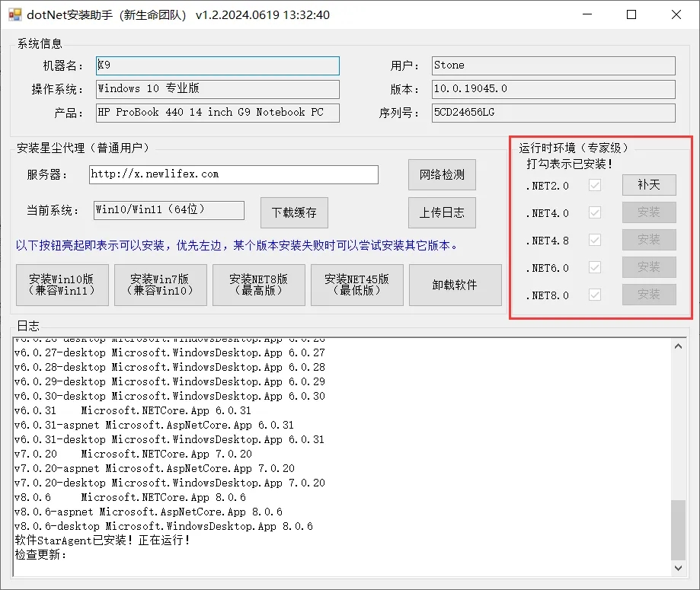Image resolution: width=700 pixels, height=590 pixels.
Task: Click the log scrollbar down arrow
Action: 679,568
